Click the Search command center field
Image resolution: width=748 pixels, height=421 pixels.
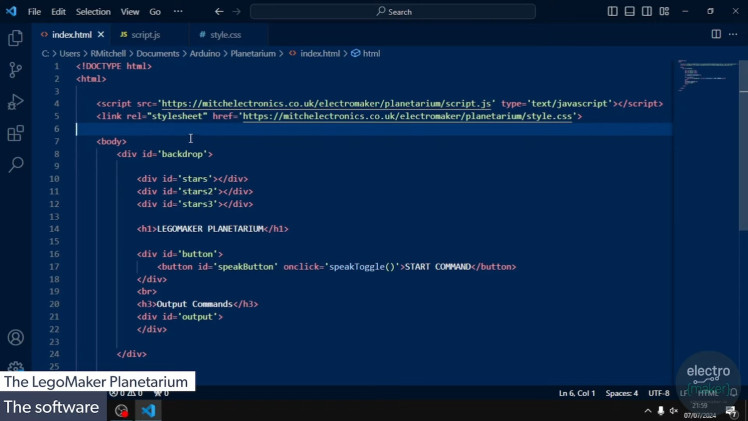[393, 12]
